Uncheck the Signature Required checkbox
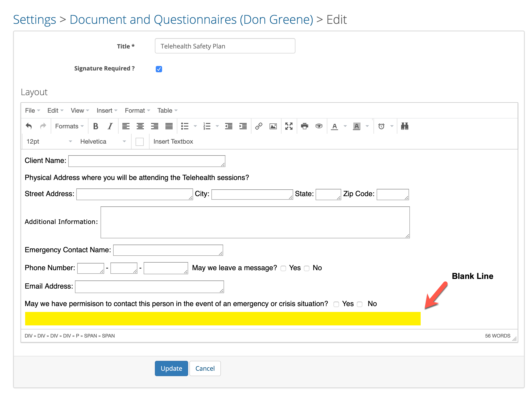532x399 pixels. coord(159,69)
